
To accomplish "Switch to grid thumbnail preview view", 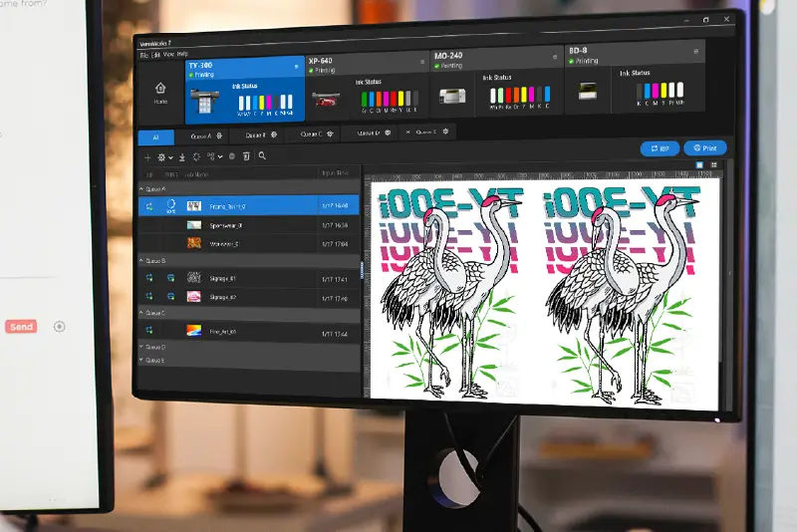I will (713, 163).
